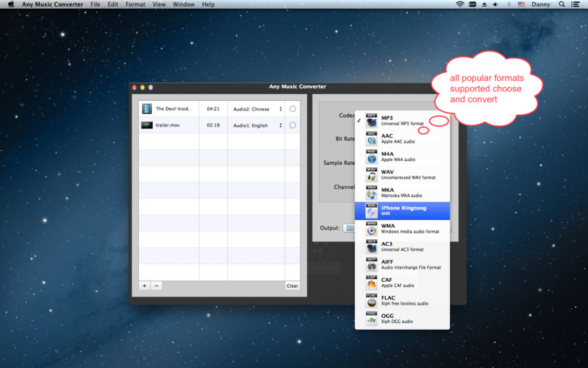Select the OGG Xiph audio icon
The width and height of the screenshot is (588, 368).
(x=371, y=318)
